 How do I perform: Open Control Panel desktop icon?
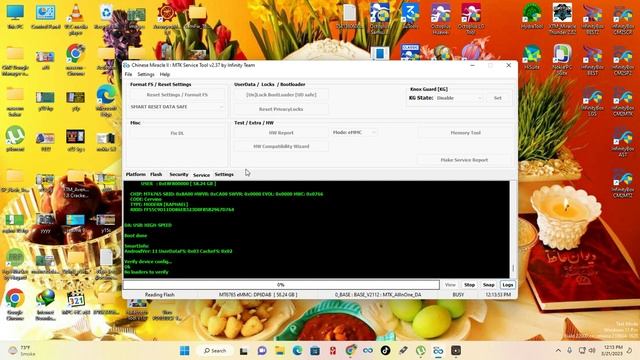[x=45, y=16]
